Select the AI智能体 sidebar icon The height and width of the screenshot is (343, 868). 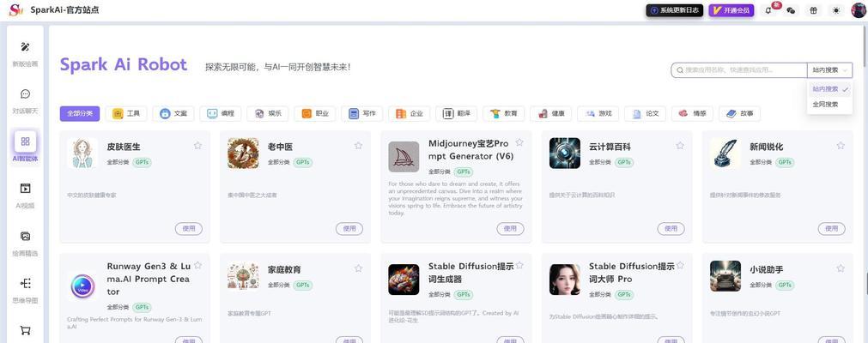tap(25, 141)
